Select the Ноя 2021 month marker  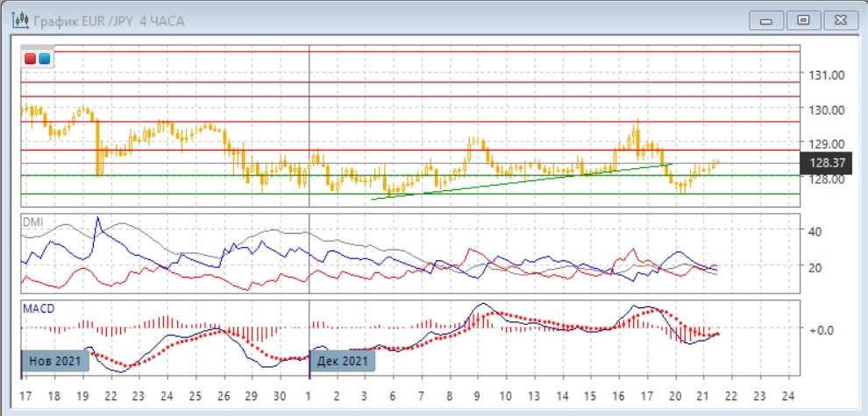[56, 361]
